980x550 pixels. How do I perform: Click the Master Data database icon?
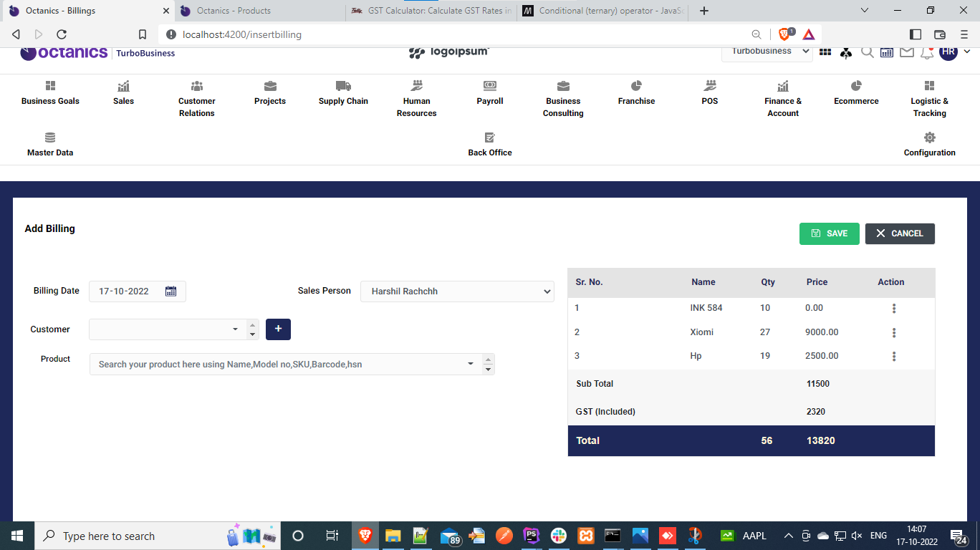pyautogui.click(x=50, y=137)
